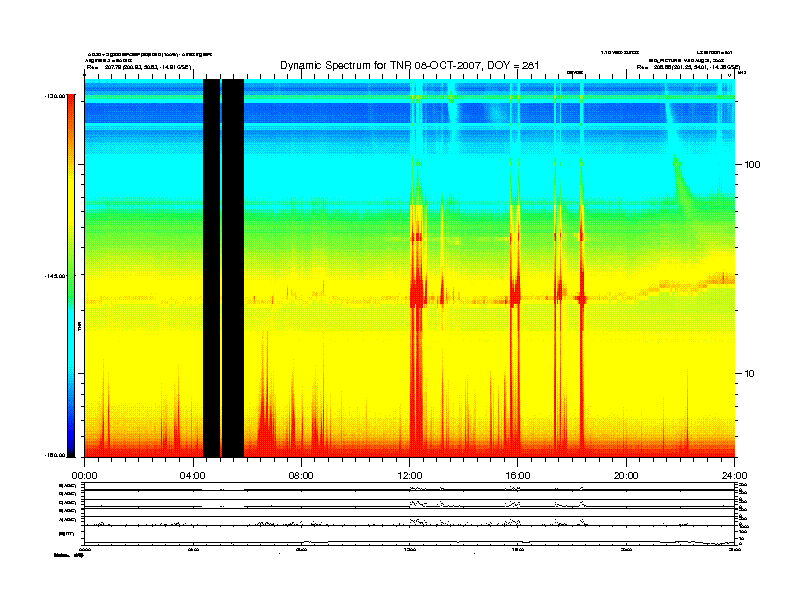This screenshot has height=612, width=792.
Task: Click the plot title "Dynamic Spectrum for TNR 08-OCT-2007"
Action: coord(382,65)
